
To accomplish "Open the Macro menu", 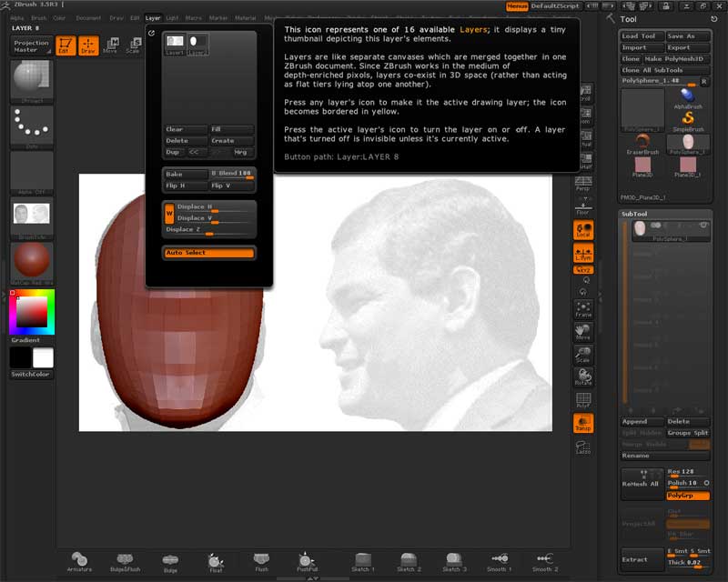I will 194,18.
